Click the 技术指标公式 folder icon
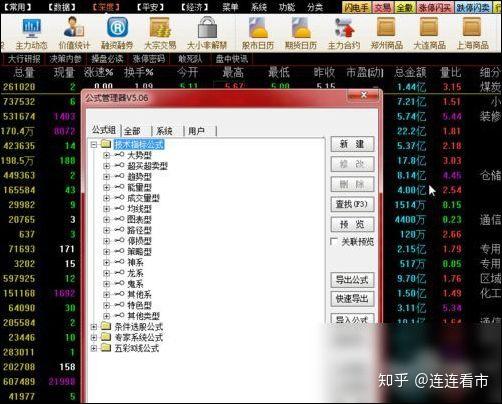The height and width of the screenshot is (404, 502). [106, 144]
